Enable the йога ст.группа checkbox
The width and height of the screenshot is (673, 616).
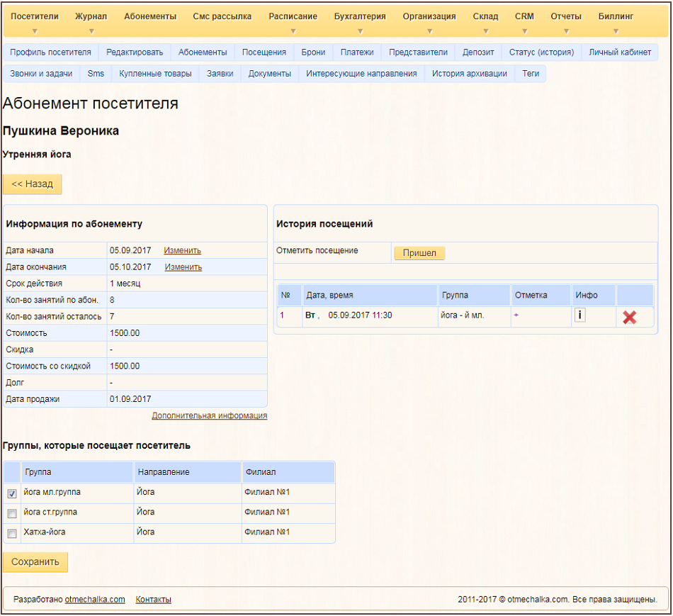click(x=12, y=513)
